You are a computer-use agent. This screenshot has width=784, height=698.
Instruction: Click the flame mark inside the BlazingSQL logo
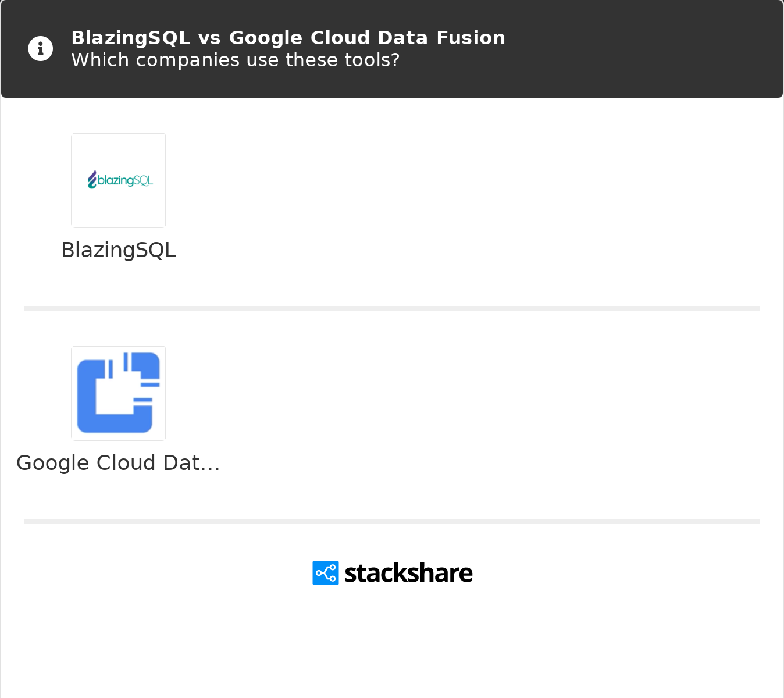point(92,180)
